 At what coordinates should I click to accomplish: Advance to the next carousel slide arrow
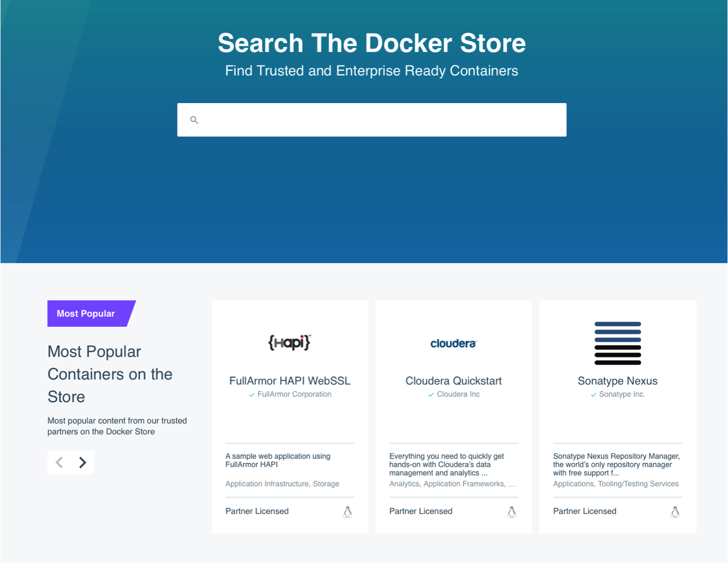click(83, 462)
